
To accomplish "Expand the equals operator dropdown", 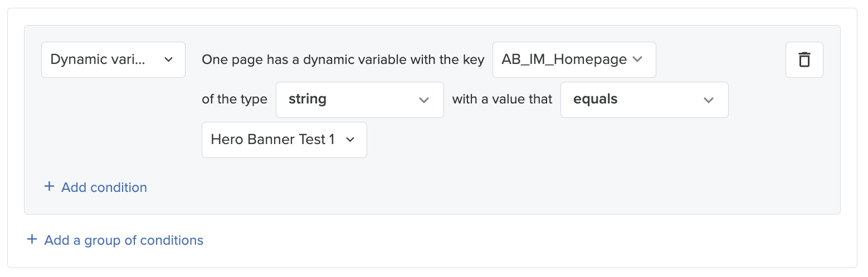I will tap(644, 100).
